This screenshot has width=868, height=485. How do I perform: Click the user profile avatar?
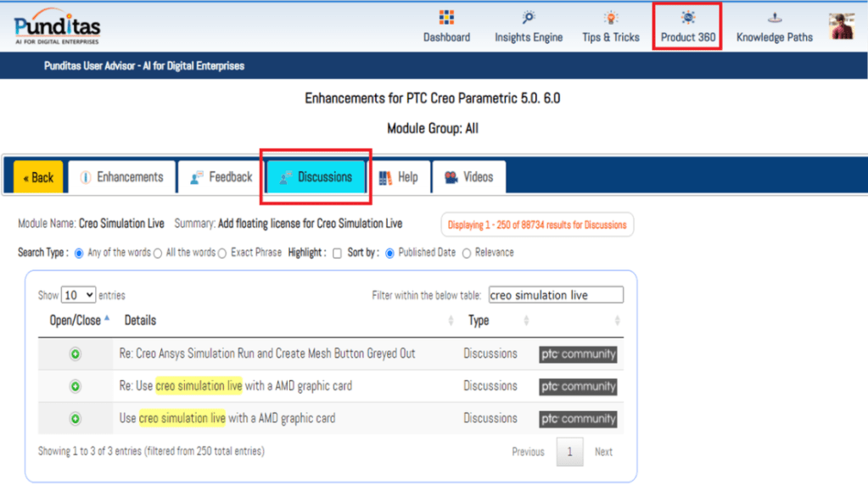click(842, 26)
